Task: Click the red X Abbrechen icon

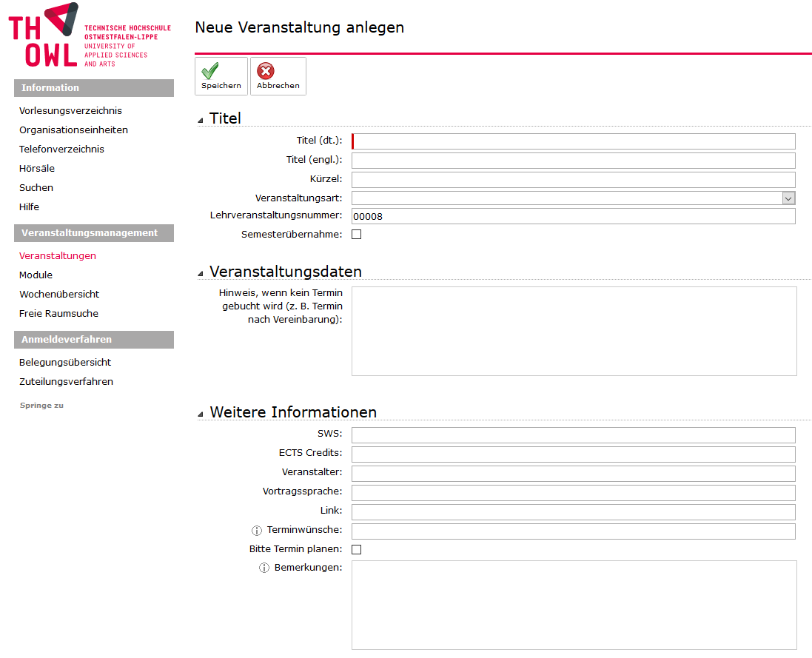Action: coord(265,71)
